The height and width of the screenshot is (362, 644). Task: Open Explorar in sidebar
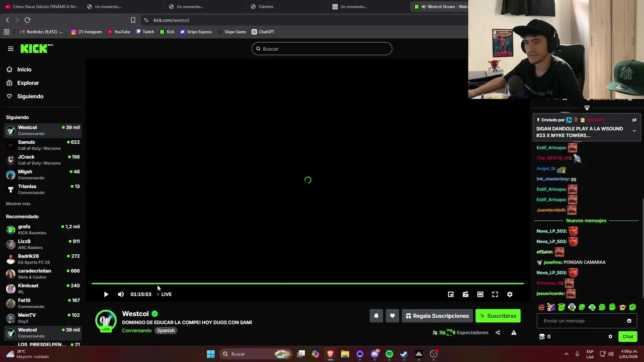tap(43, 83)
